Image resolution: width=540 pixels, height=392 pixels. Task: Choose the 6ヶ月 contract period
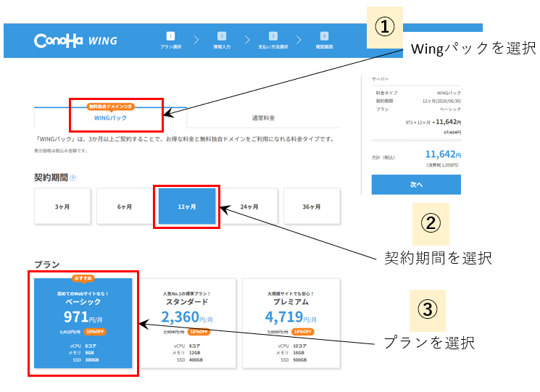tap(125, 207)
